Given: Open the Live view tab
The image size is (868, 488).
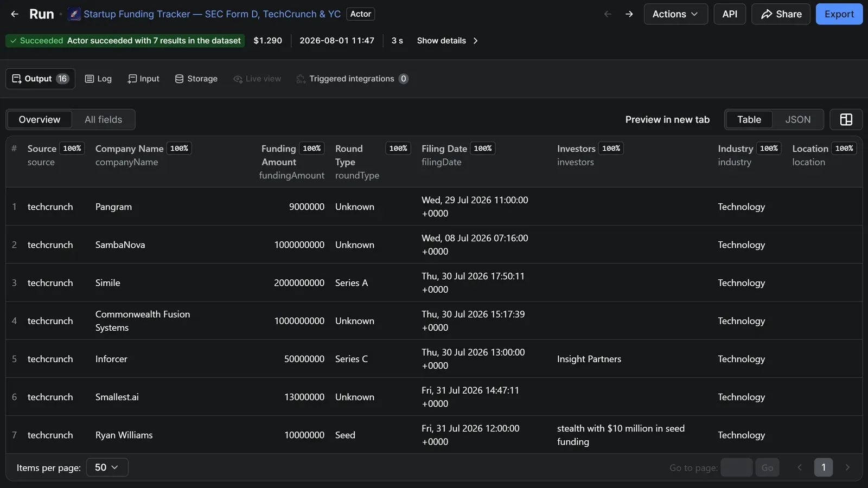Looking at the screenshot, I should click(x=257, y=79).
